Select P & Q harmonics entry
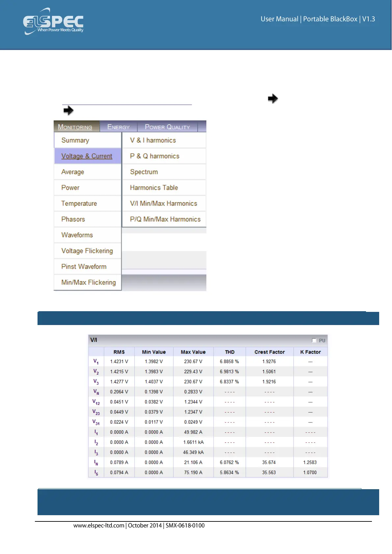Viewport: 392px width, 554px height. (x=164, y=156)
